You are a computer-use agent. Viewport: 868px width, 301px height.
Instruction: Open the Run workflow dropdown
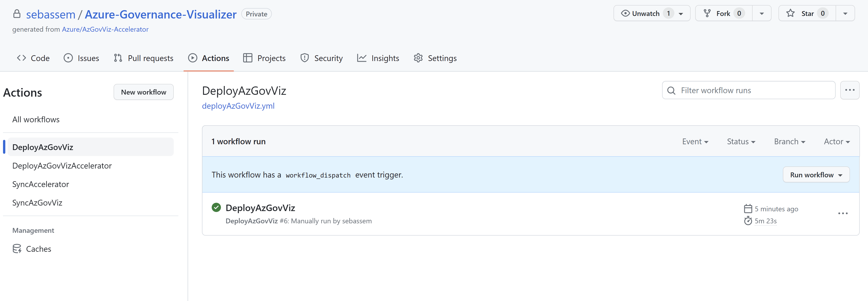click(x=816, y=175)
